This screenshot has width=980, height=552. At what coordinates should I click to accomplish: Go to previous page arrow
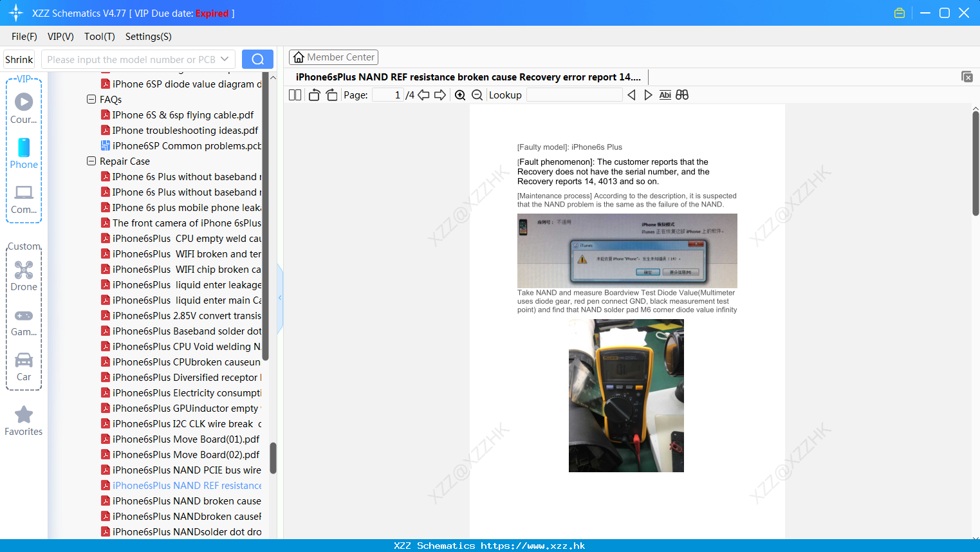[x=423, y=95]
